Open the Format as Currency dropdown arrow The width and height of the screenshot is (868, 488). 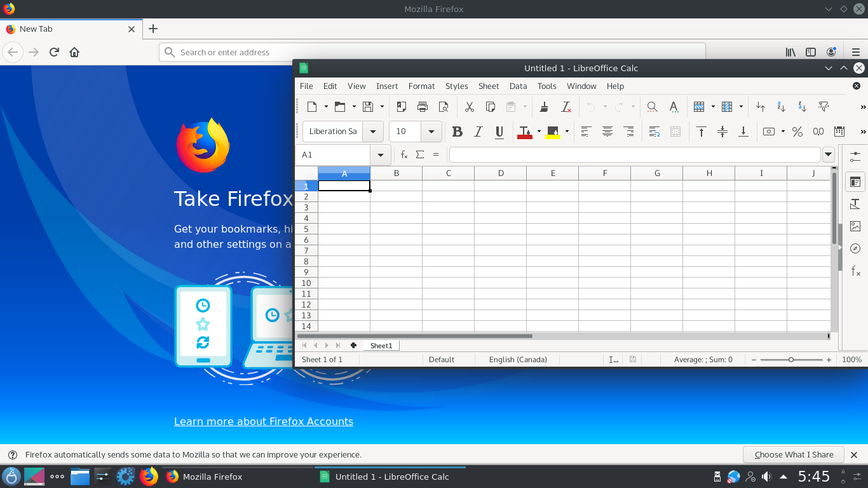click(x=783, y=132)
